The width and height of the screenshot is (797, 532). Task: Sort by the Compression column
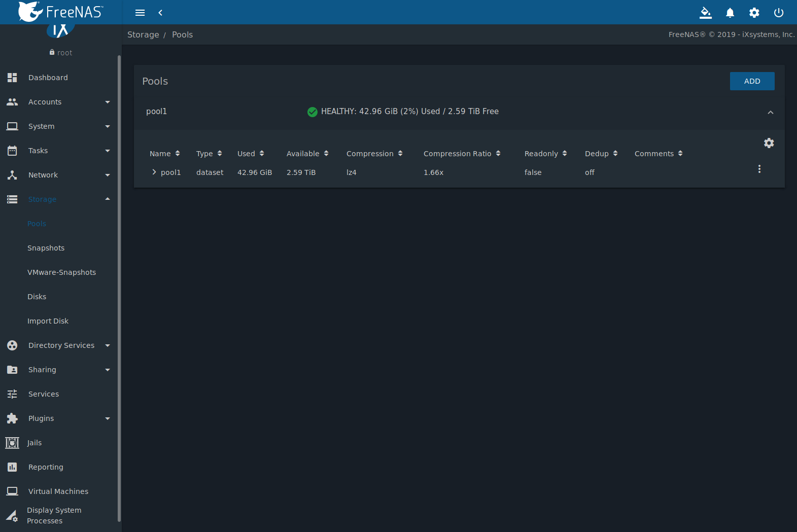[374, 154]
